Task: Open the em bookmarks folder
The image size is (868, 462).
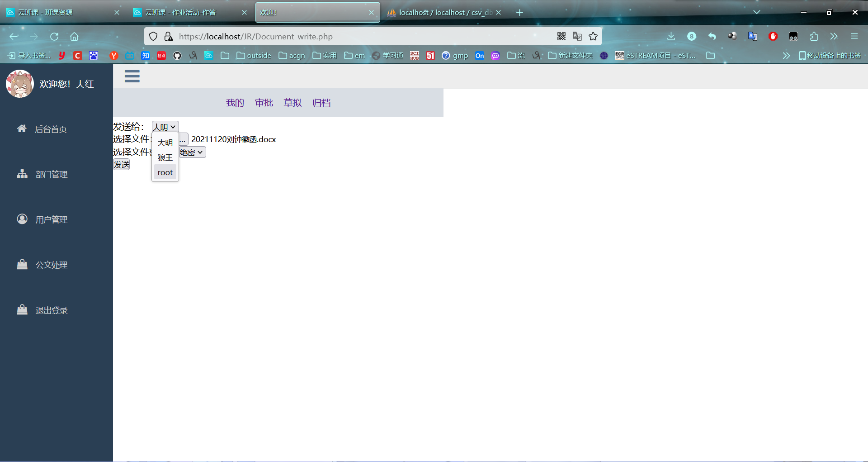Action: tap(354, 56)
